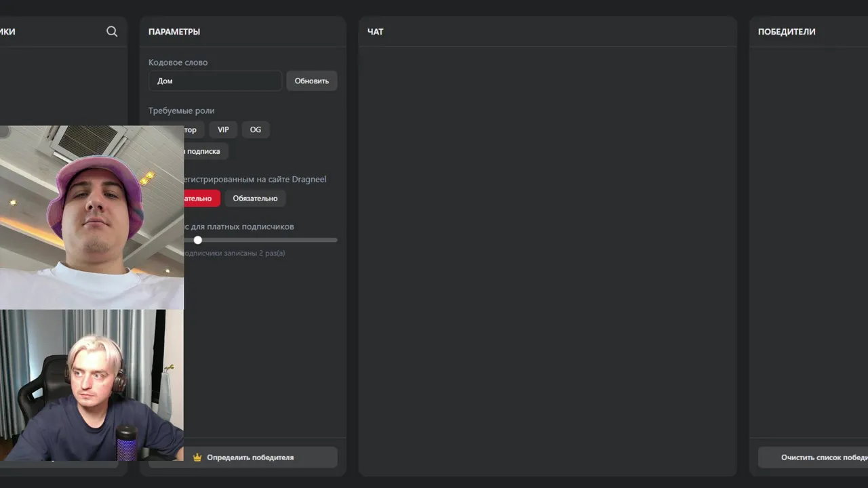Click the Требуемые роли label

[x=182, y=110]
